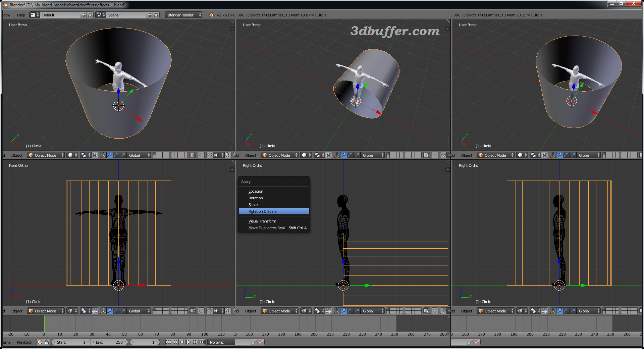Screen dimensions: 644x349
Task: Delete the active Scene
Action: click(156, 15)
